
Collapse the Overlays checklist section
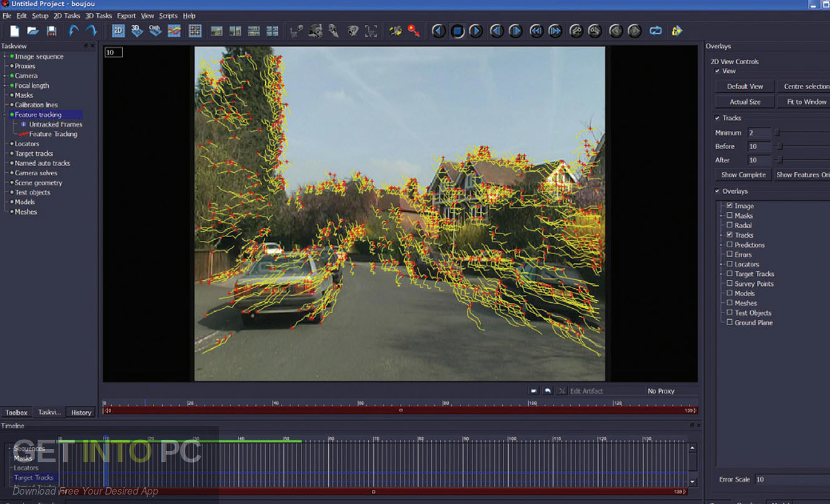point(717,191)
